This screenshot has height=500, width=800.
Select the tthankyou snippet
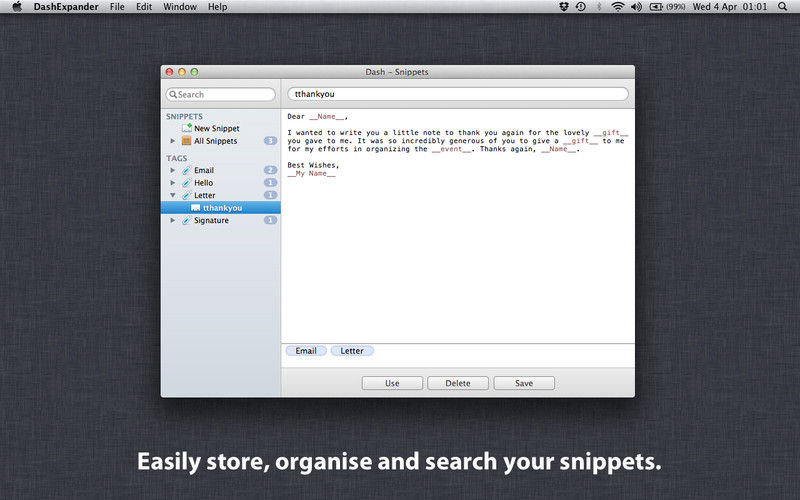[x=220, y=208]
